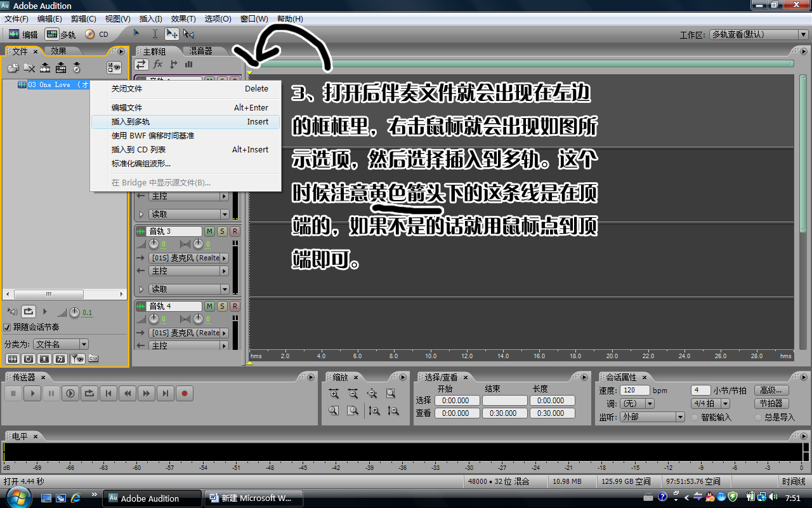Choose 使用 BWF 偏移时间基准 menu entry
Screen dimensions: 812x508
coord(185,136)
